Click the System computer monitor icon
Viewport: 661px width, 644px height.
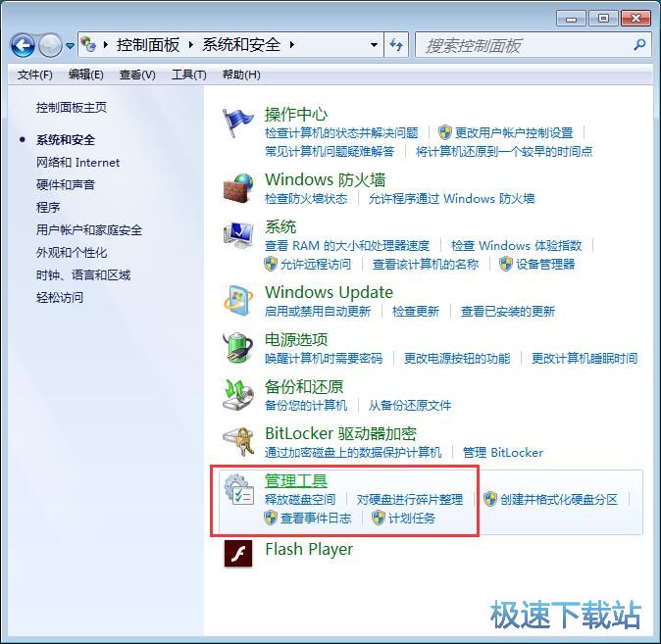point(238,235)
